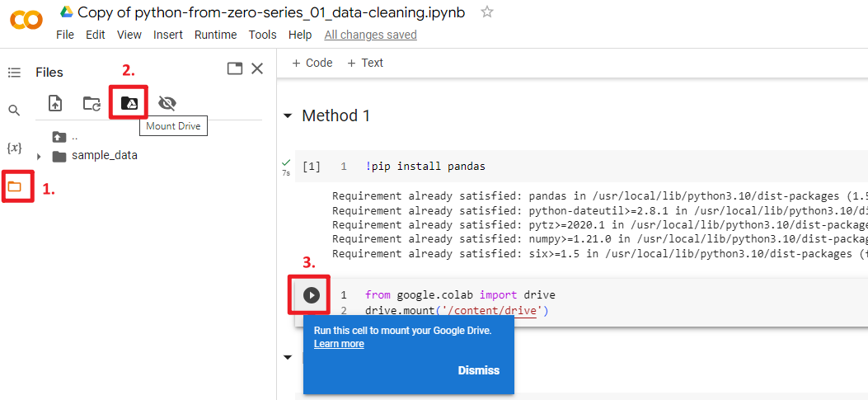This screenshot has width=868, height=400.
Task: Click the !pip install pandas code line
Action: (425, 167)
